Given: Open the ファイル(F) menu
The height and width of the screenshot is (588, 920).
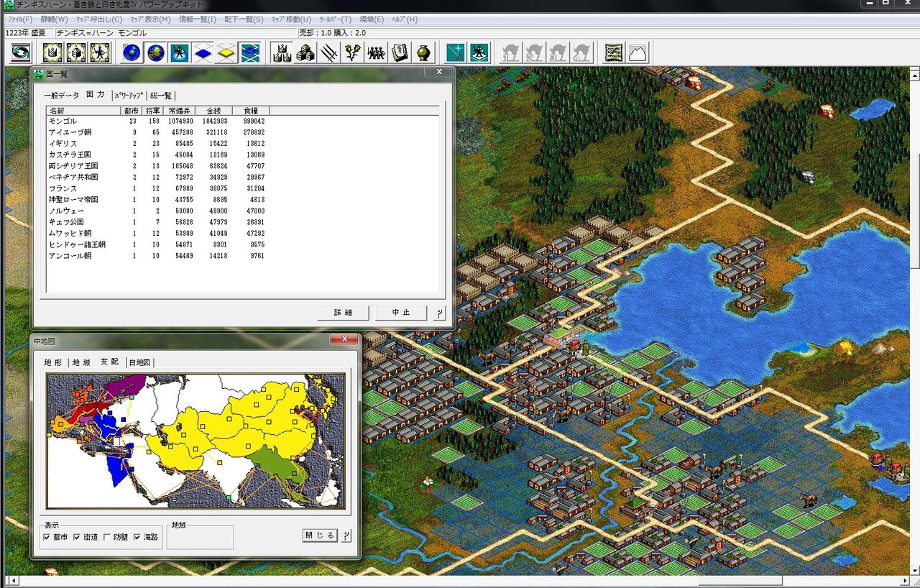Looking at the screenshot, I should [x=19, y=19].
